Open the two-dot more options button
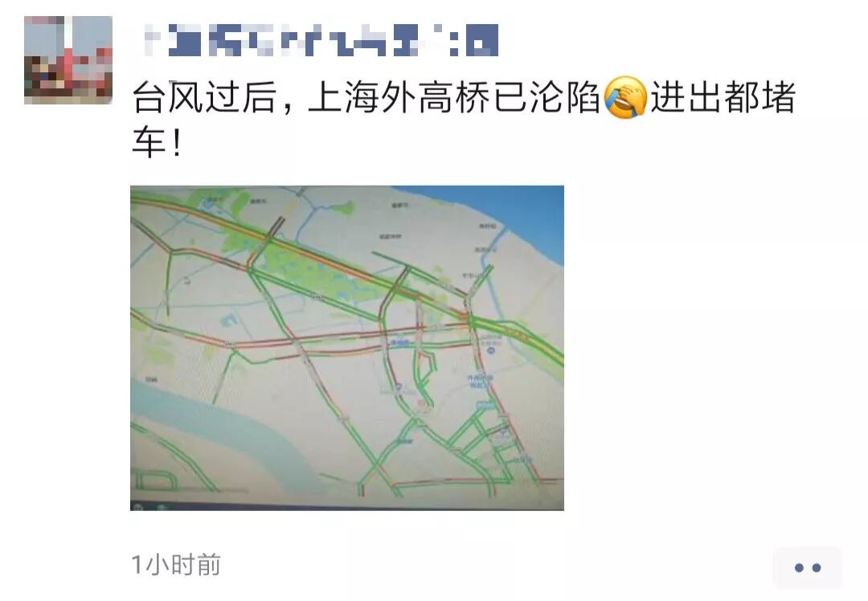868x601 pixels. [807, 567]
